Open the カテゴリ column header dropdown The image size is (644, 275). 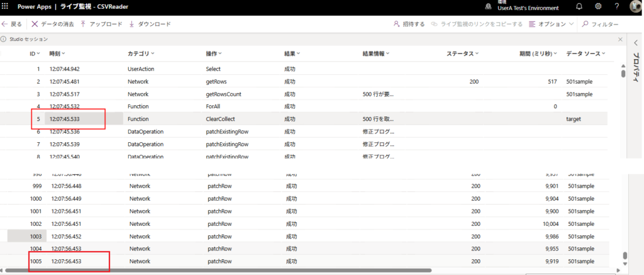142,53
